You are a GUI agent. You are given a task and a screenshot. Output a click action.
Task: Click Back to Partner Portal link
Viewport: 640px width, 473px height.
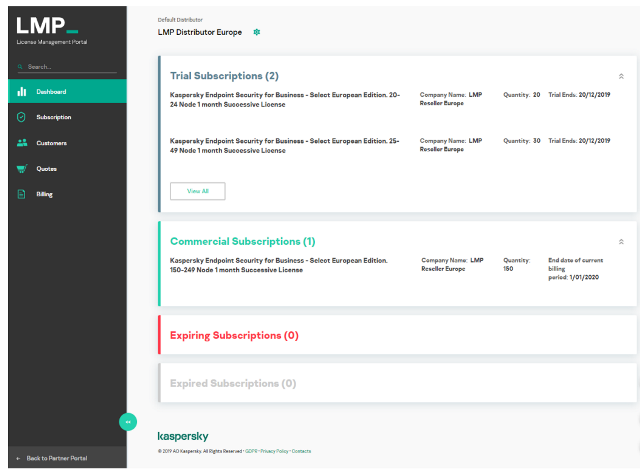56,458
